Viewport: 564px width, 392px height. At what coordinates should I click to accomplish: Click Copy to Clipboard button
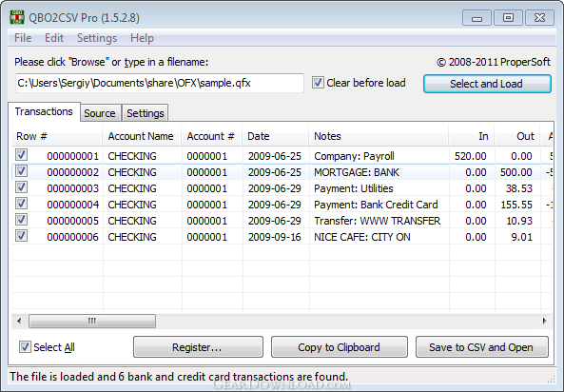pos(340,347)
